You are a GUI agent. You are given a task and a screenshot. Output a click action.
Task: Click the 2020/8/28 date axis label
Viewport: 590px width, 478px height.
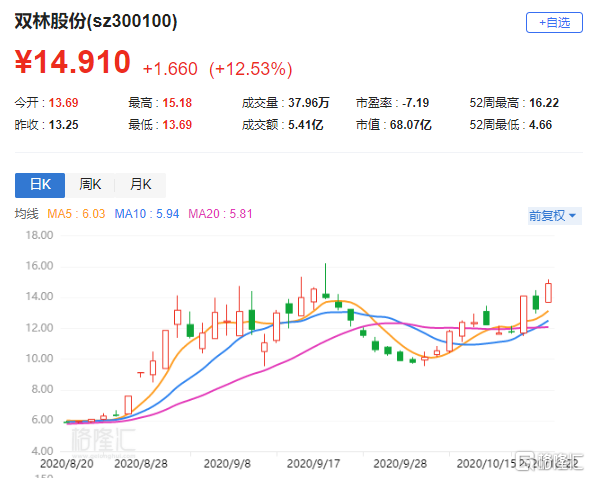tap(141, 464)
